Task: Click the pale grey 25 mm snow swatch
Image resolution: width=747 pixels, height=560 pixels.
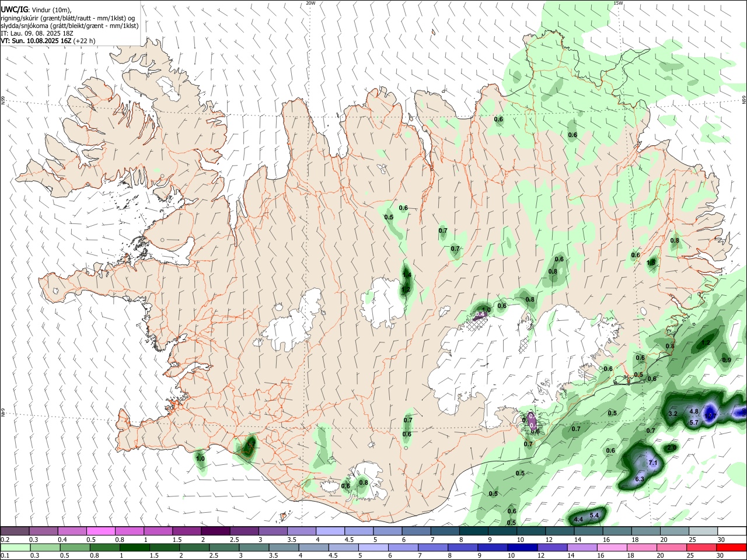Action: tap(703, 531)
